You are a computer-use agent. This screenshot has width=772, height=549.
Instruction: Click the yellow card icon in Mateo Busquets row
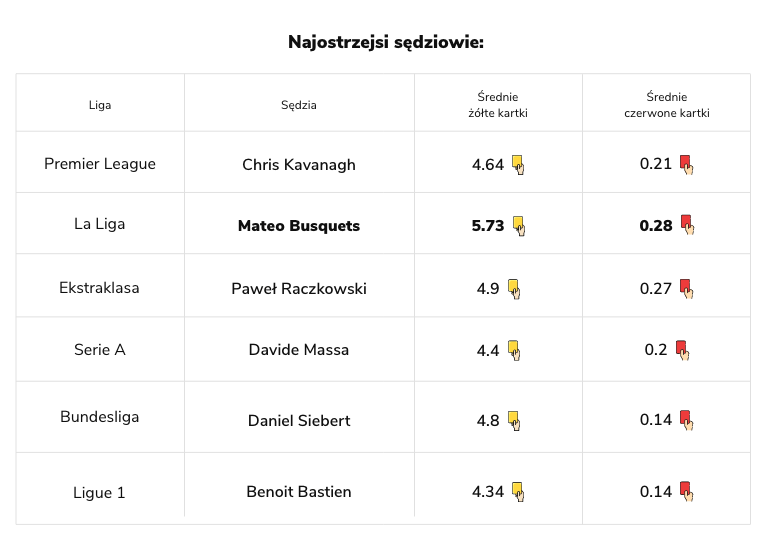518,225
